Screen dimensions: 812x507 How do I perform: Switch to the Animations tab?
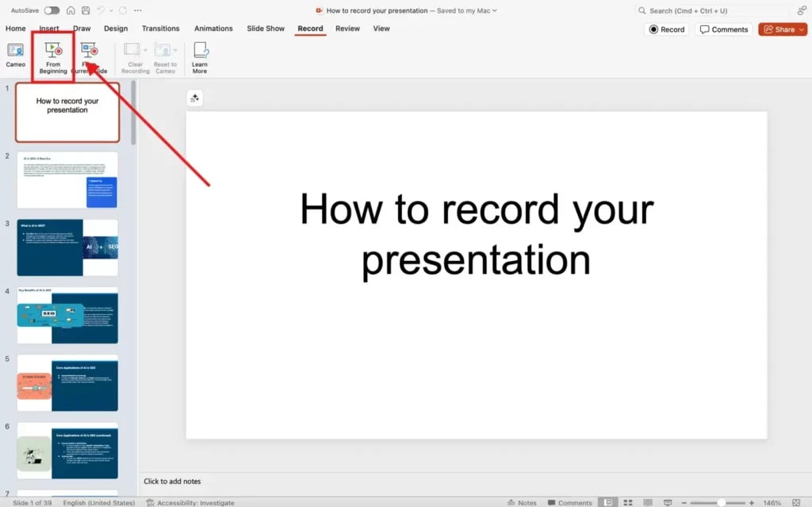213,28
